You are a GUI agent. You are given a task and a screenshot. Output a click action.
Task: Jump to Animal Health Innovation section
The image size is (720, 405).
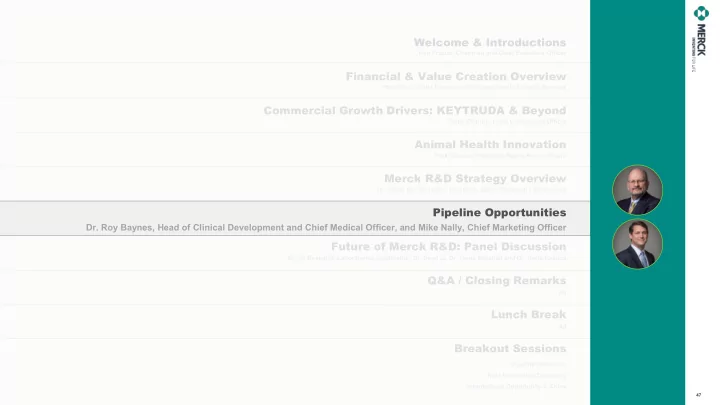[x=490, y=144]
